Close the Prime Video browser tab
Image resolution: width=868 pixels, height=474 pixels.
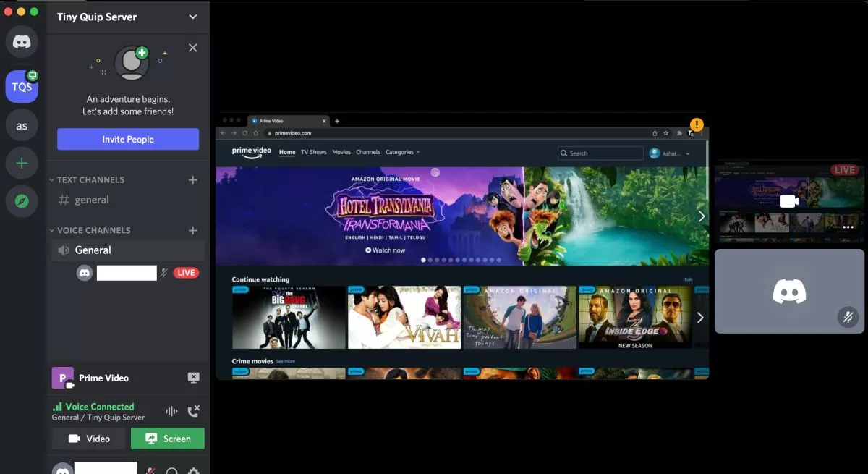tap(324, 121)
